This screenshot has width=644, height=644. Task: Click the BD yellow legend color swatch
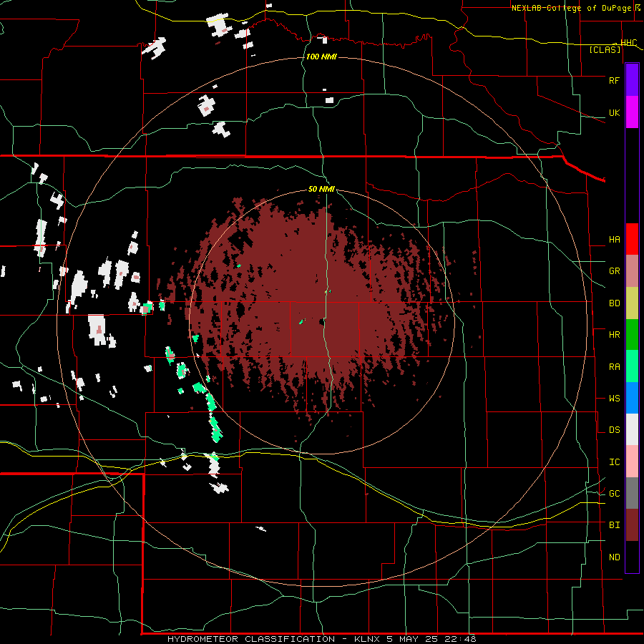click(x=632, y=303)
